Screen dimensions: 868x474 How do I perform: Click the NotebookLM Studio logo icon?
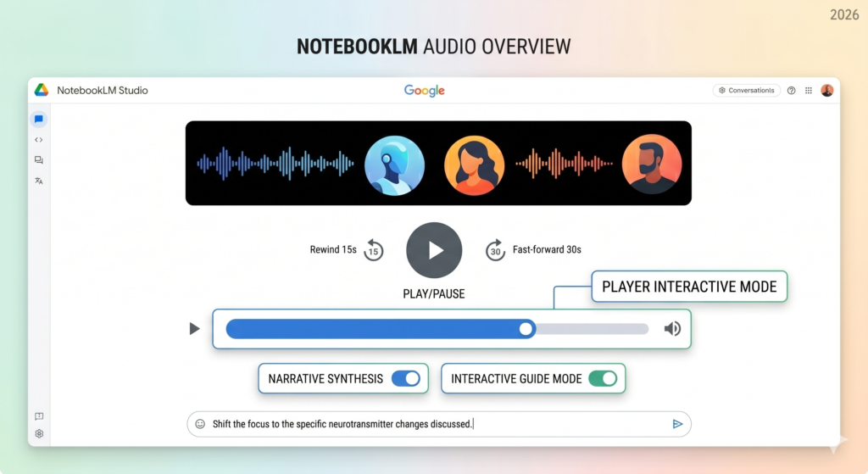click(x=42, y=90)
